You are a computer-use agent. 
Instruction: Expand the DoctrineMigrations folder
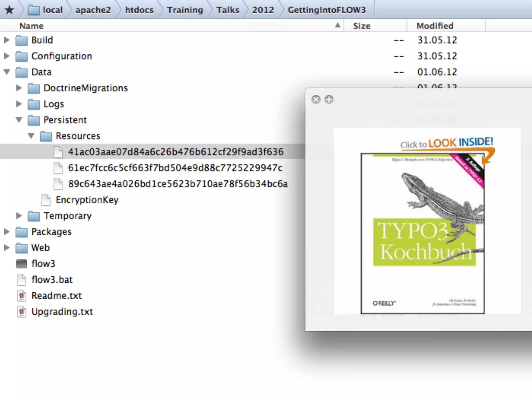click(x=19, y=88)
